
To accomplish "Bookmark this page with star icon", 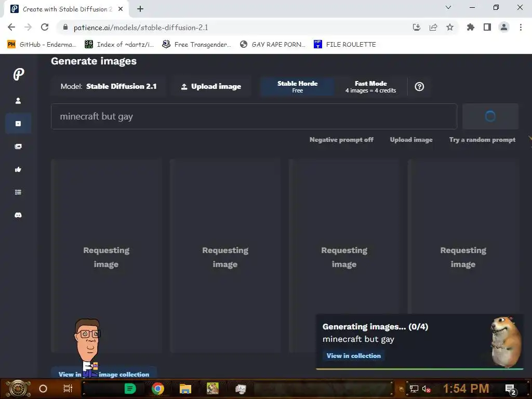I will (450, 27).
